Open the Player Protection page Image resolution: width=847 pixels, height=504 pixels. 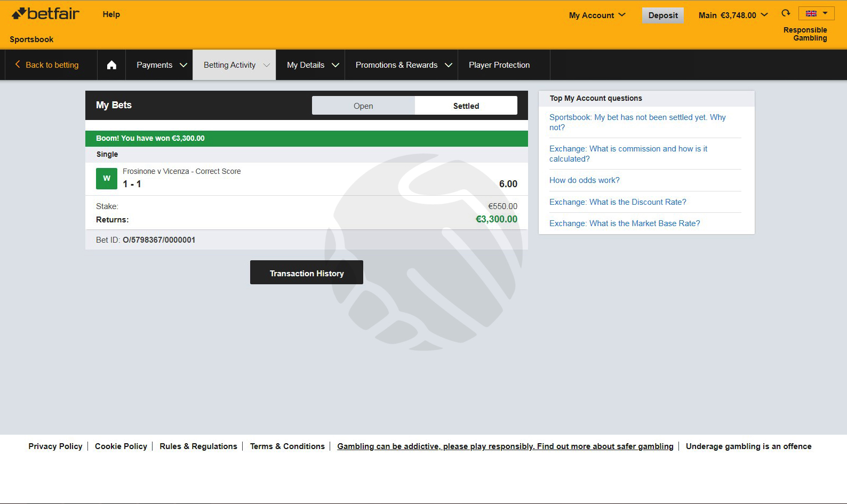(x=499, y=65)
